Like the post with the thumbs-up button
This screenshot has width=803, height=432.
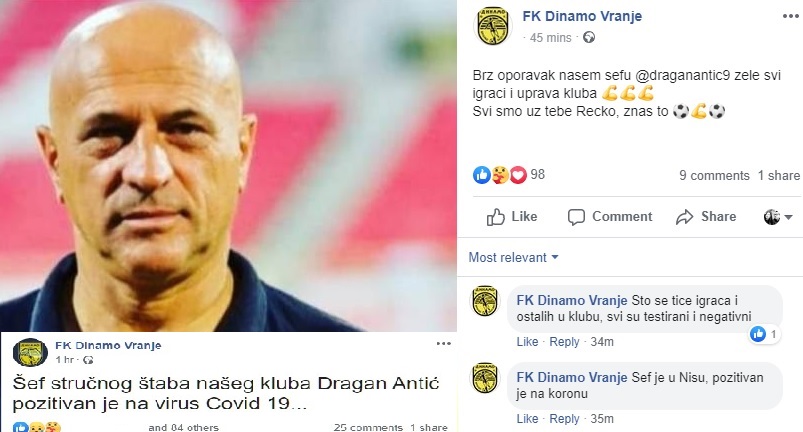(512, 217)
